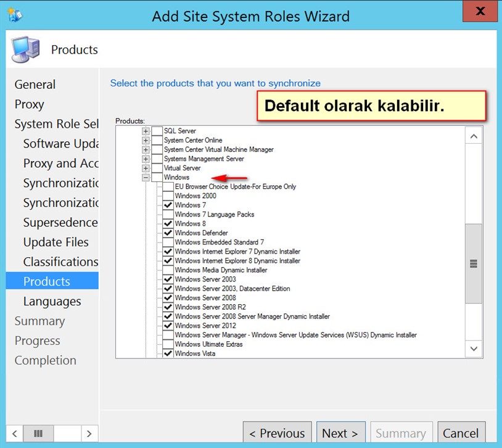Select the Systems Management Server row text
The height and width of the screenshot is (448, 502).
[x=204, y=159]
